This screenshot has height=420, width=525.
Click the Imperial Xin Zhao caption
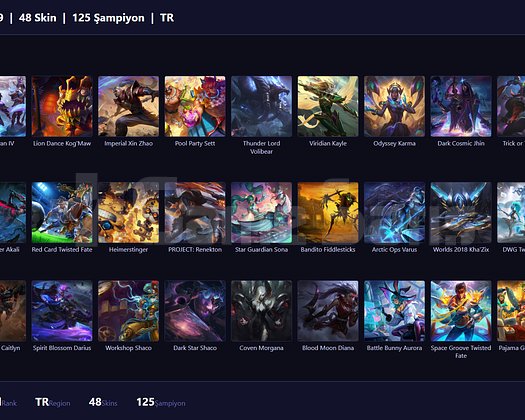129,144
